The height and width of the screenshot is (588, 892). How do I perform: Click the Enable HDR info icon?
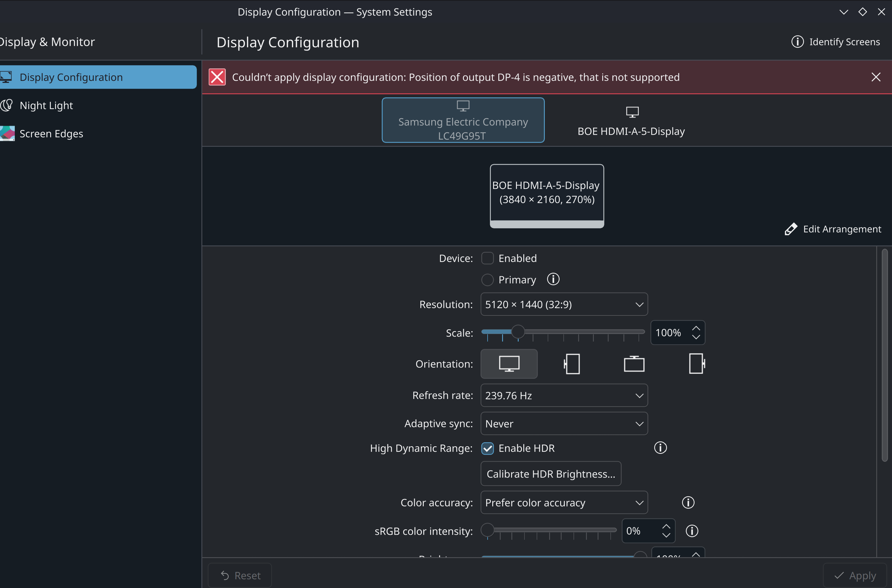[x=660, y=448]
